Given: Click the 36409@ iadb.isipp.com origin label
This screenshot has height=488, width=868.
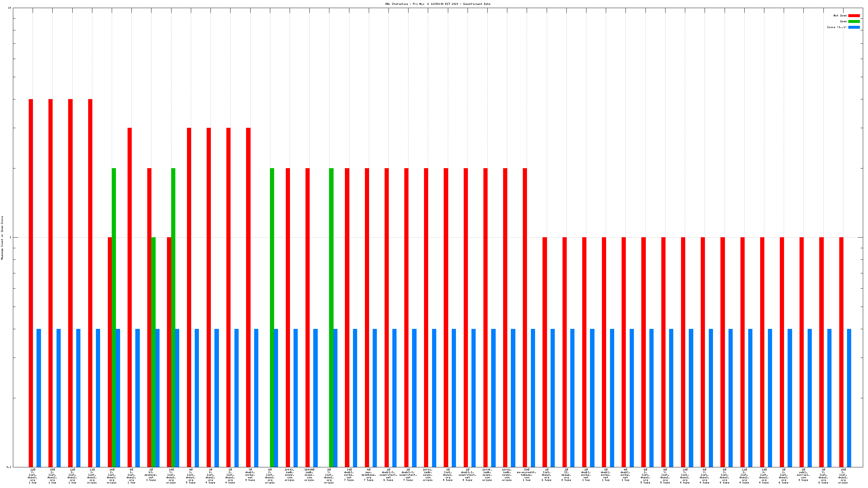Looking at the screenshot, I should coord(309,475).
